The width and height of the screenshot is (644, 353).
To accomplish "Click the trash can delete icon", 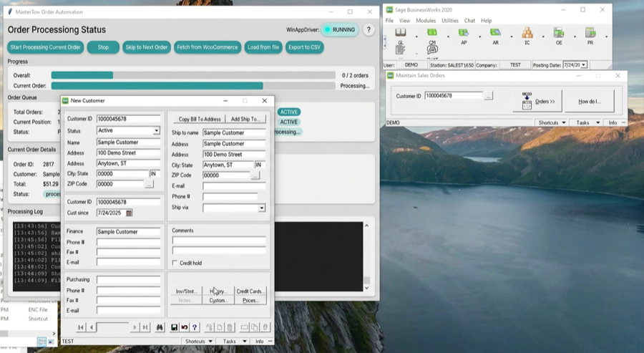I will coord(230,327).
